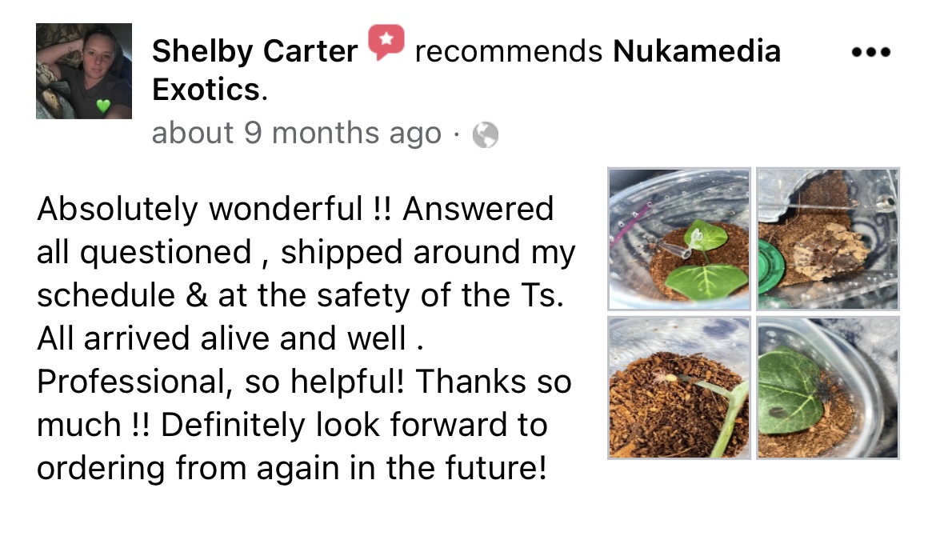Open the three-dot post options menu
Screen dimensions: 936x560
click(x=871, y=53)
